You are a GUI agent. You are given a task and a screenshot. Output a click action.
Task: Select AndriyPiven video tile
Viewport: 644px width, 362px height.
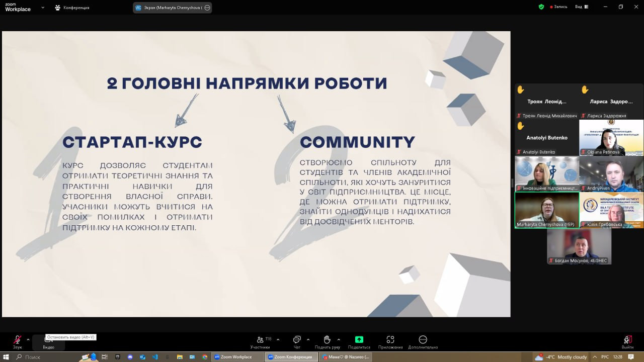pos(611,173)
